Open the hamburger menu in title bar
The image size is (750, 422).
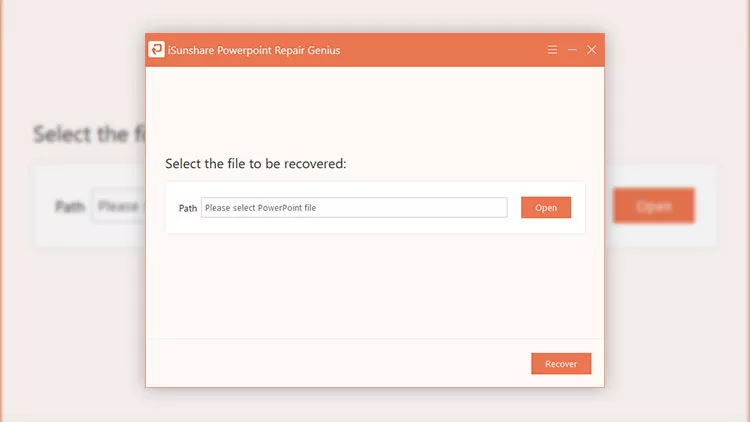(552, 50)
